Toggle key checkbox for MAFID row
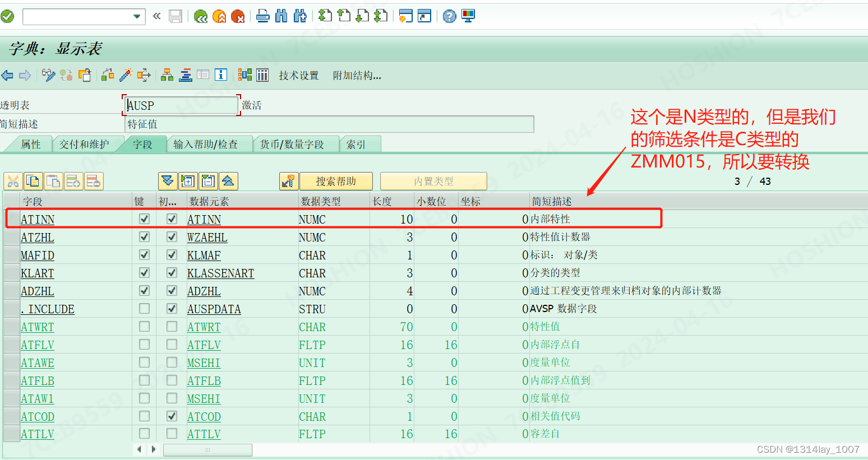 point(144,255)
